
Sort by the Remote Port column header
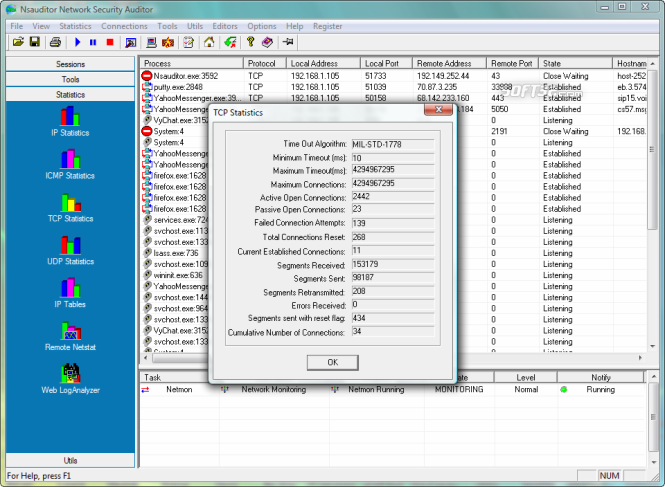click(512, 63)
